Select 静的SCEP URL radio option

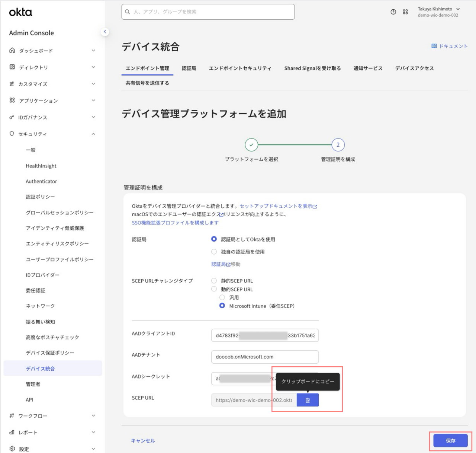[214, 281]
